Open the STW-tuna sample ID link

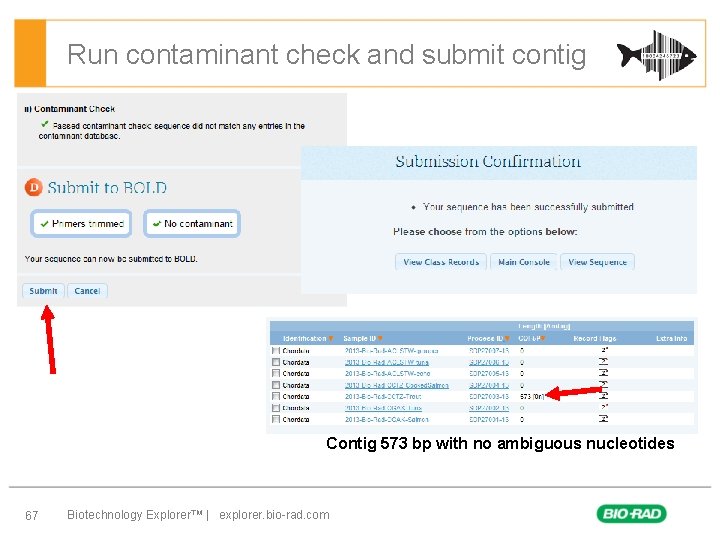coord(387,362)
